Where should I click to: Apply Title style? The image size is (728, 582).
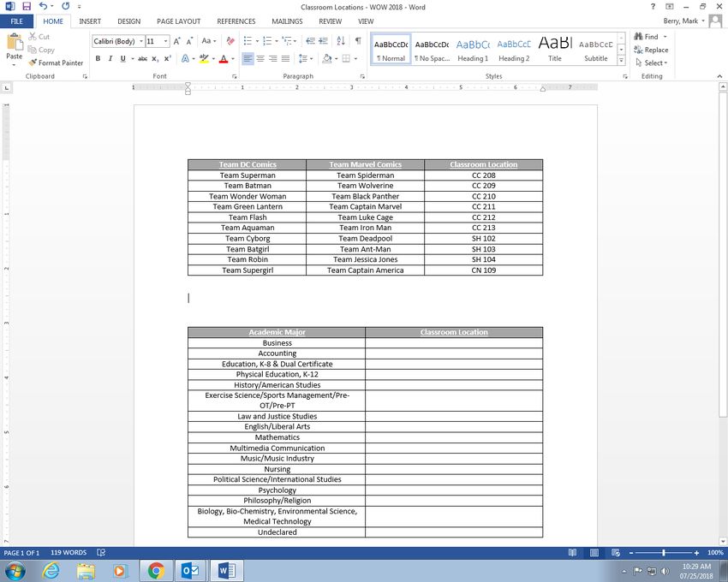(x=555, y=49)
